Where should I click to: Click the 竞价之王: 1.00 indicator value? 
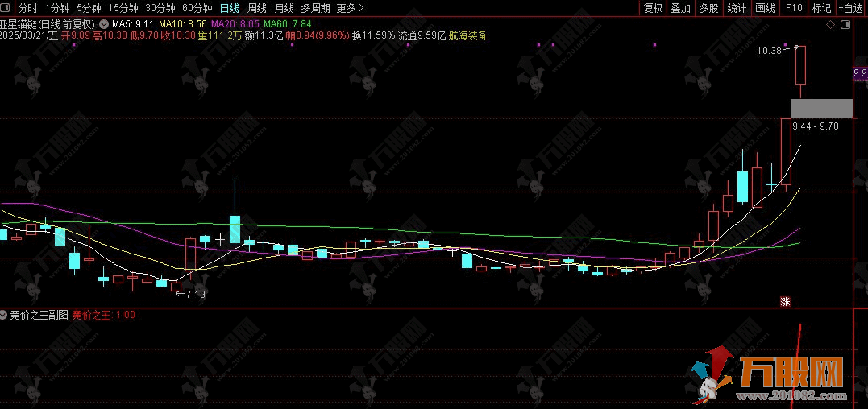pyautogui.click(x=103, y=315)
